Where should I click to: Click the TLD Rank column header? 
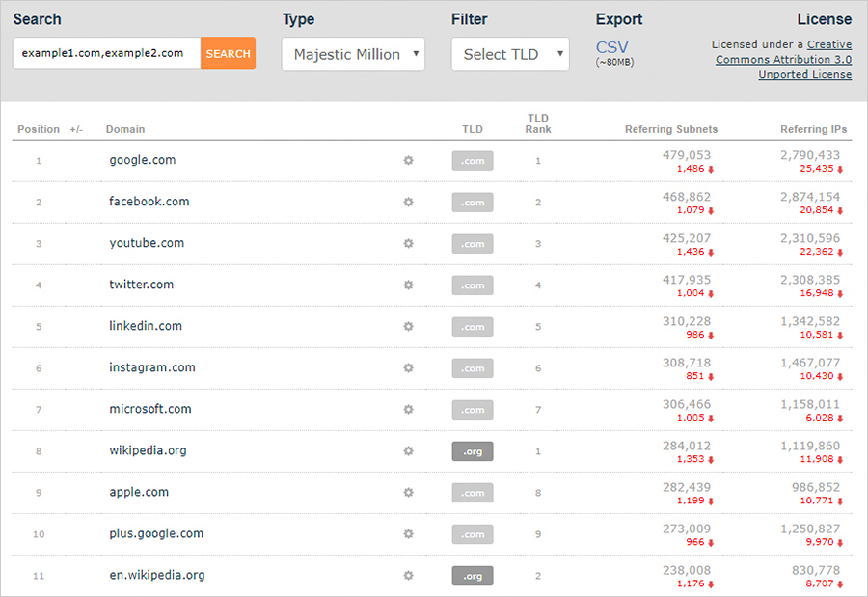point(538,123)
